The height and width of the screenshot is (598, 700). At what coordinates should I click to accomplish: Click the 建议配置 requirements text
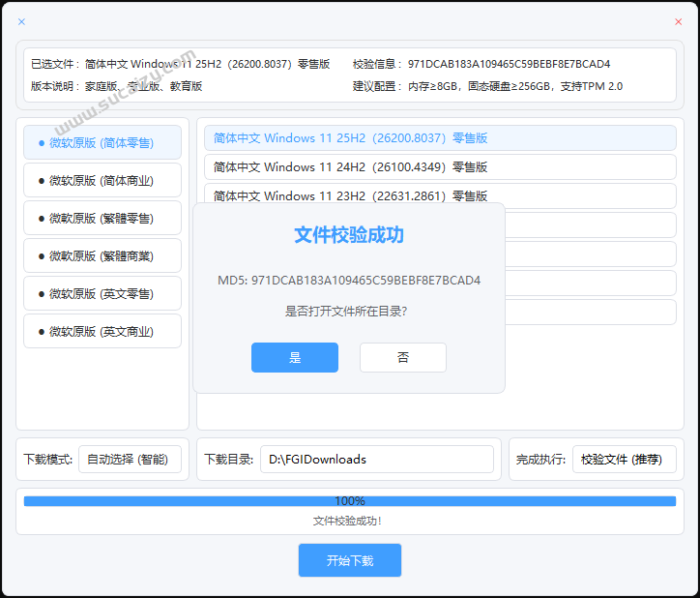pyautogui.click(x=515, y=86)
